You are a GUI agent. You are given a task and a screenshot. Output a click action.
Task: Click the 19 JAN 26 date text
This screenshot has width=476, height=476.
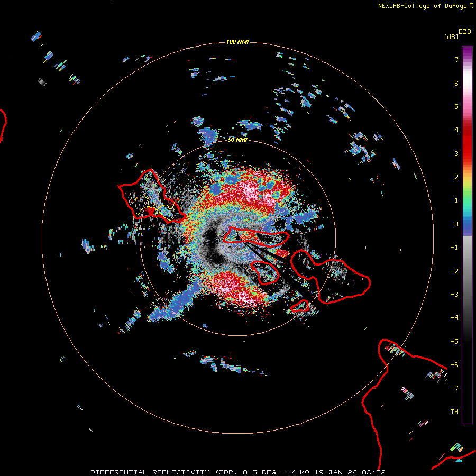pyautogui.click(x=336, y=472)
